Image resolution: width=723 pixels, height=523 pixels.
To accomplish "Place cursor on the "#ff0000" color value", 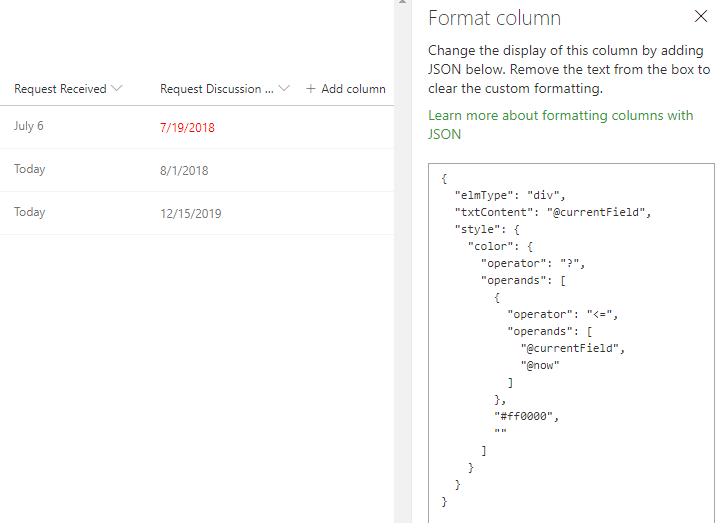I will (x=521, y=416).
